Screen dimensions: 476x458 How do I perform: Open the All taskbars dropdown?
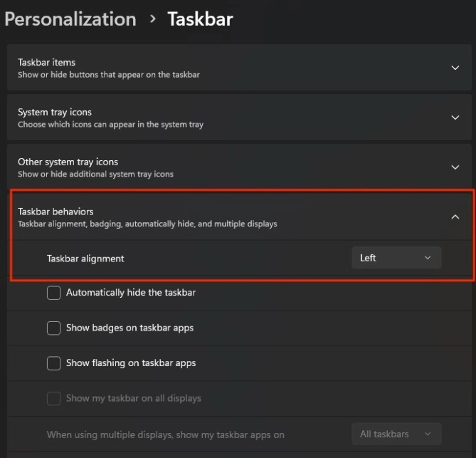pyautogui.click(x=396, y=434)
